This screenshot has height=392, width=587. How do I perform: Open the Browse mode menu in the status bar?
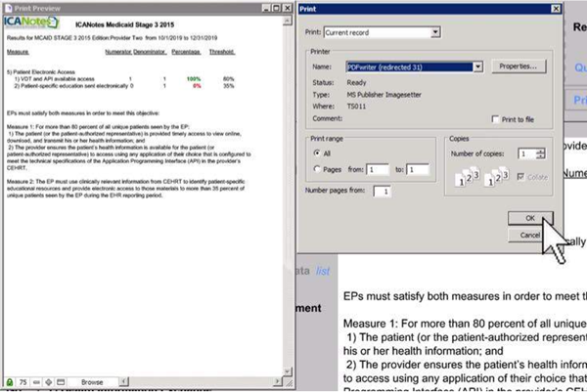click(92, 382)
